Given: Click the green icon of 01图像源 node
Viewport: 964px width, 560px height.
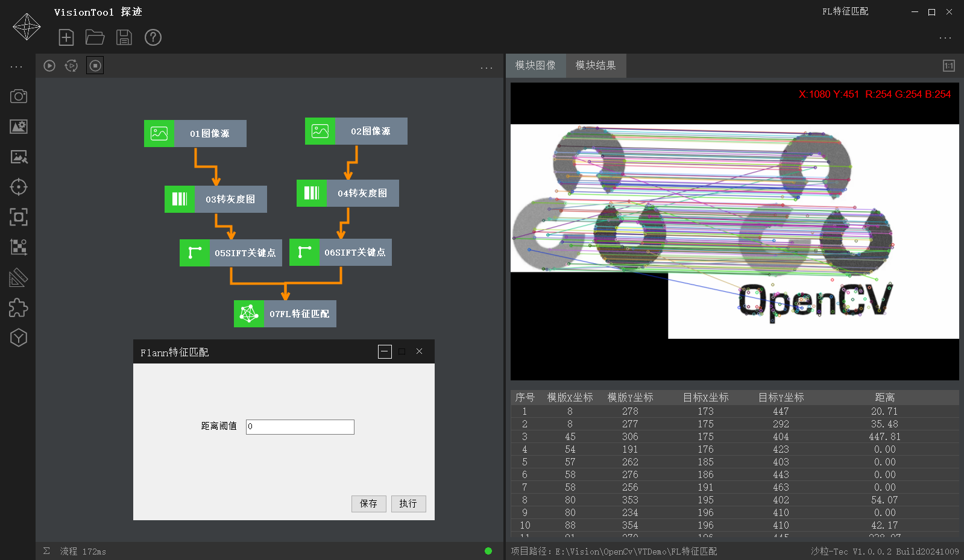Looking at the screenshot, I should (x=159, y=133).
